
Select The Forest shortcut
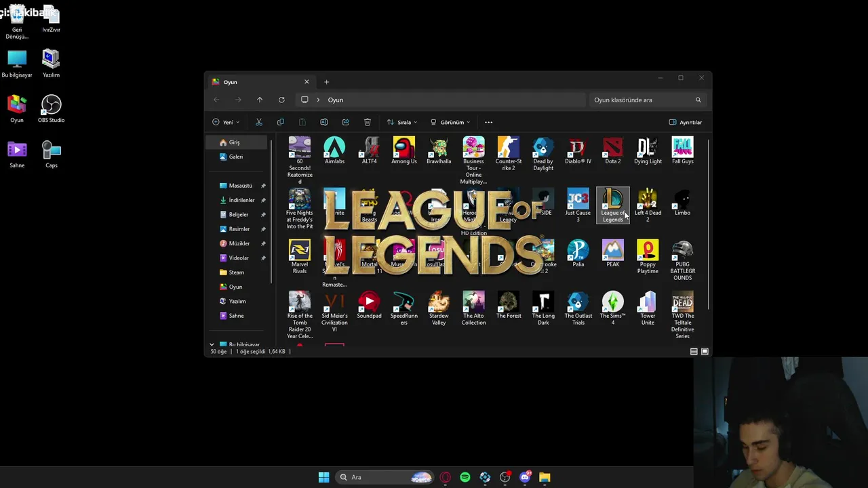pyautogui.click(x=509, y=306)
